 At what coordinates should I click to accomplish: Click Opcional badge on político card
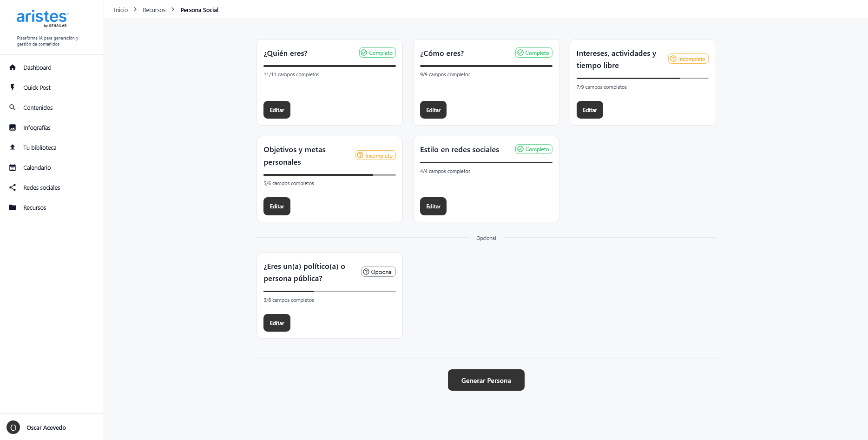point(378,272)
